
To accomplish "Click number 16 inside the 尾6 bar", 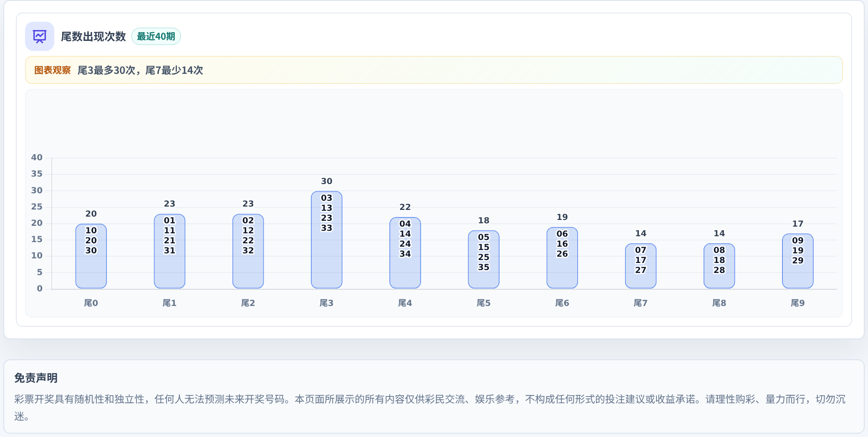I will (562, 244).
